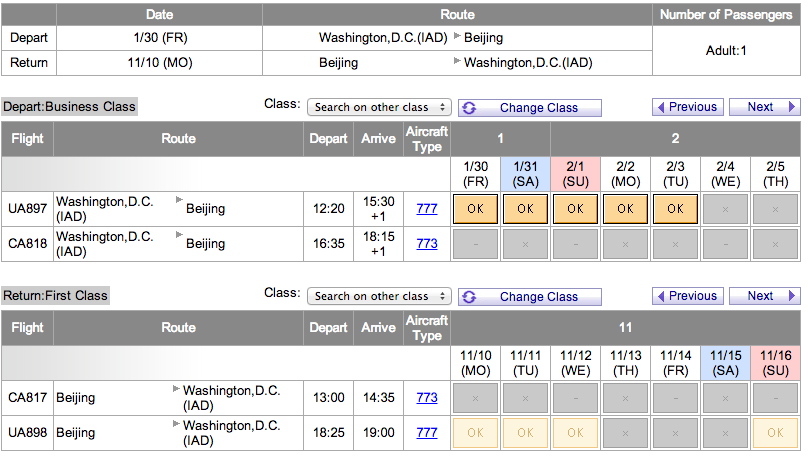Click the Depart:Business Class label
The width and height of the screenshot is (808, 456).
70,107
